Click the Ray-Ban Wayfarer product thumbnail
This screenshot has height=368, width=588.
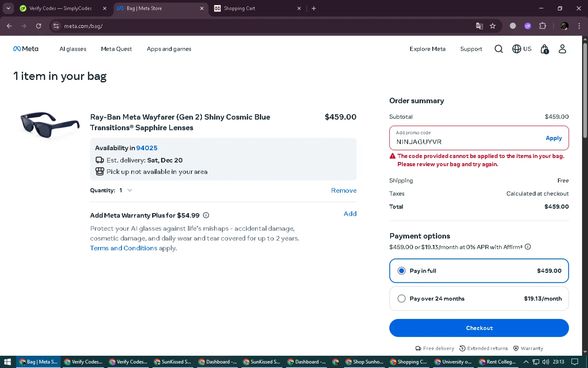[x=50, y=125]
